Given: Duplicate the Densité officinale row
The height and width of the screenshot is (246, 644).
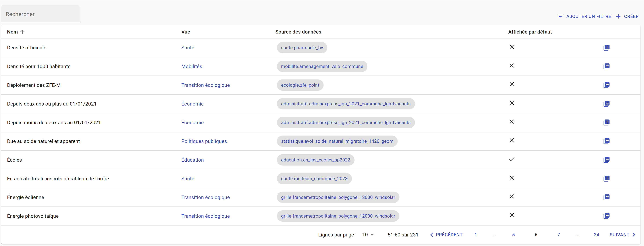Looking at the screenshot, I should pos(607,47).
